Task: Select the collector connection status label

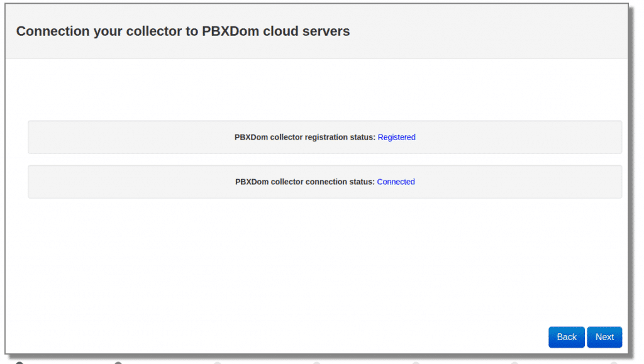Action: tap(305, 182)
